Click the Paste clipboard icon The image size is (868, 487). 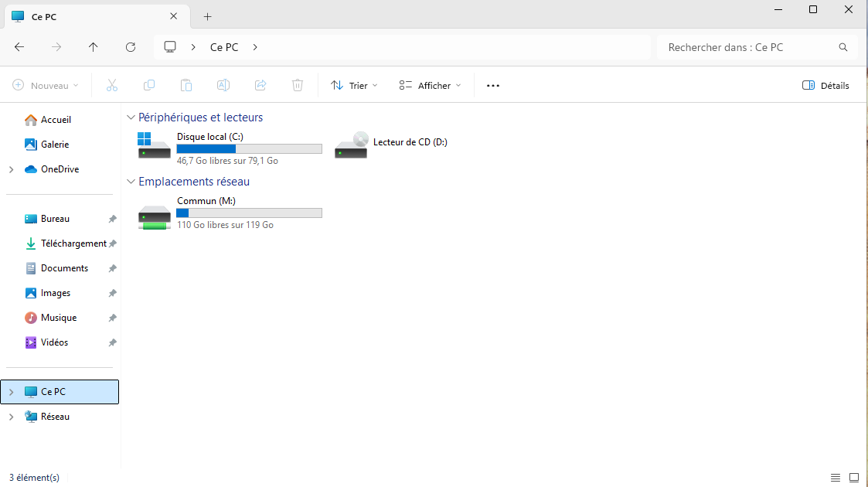click(x=186, y=85)
